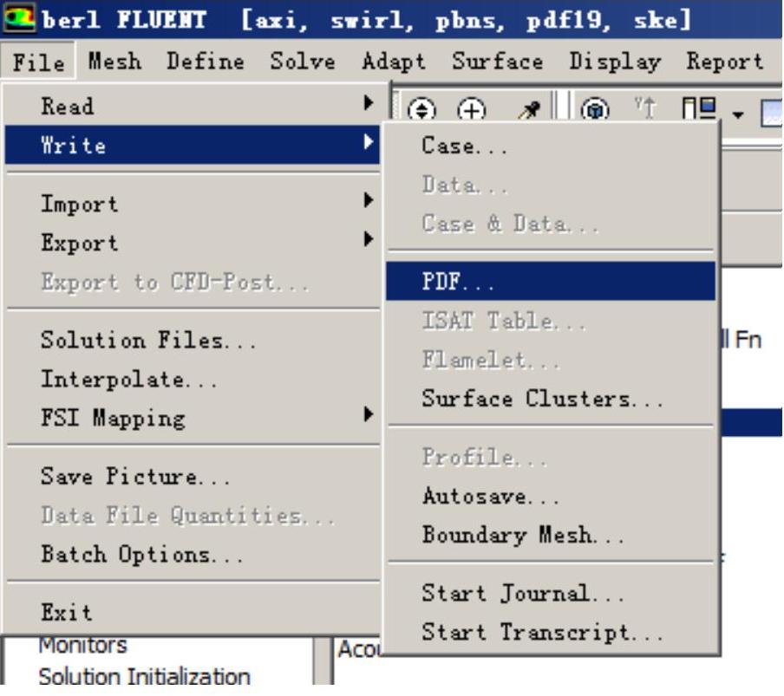Click Start Journal... entry
The height and width of the screenshot is (696, 784).
coord(551,593)
